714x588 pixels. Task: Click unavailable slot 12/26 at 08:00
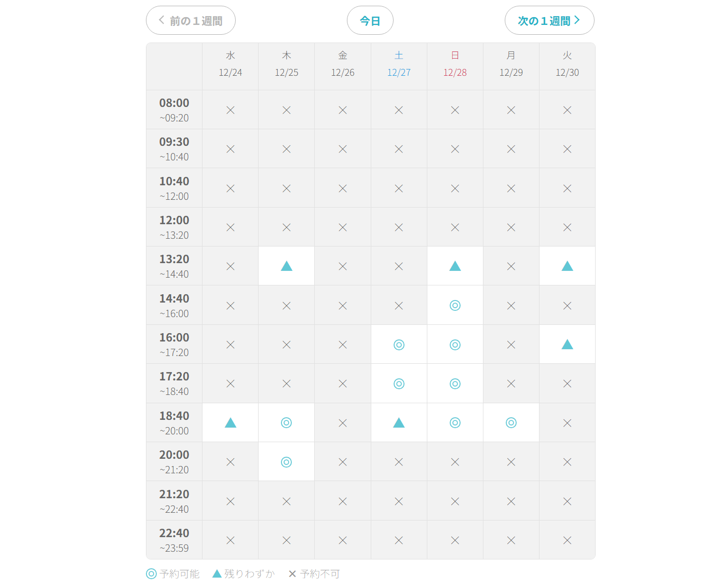pyautogui.click(x=343, y=110)
